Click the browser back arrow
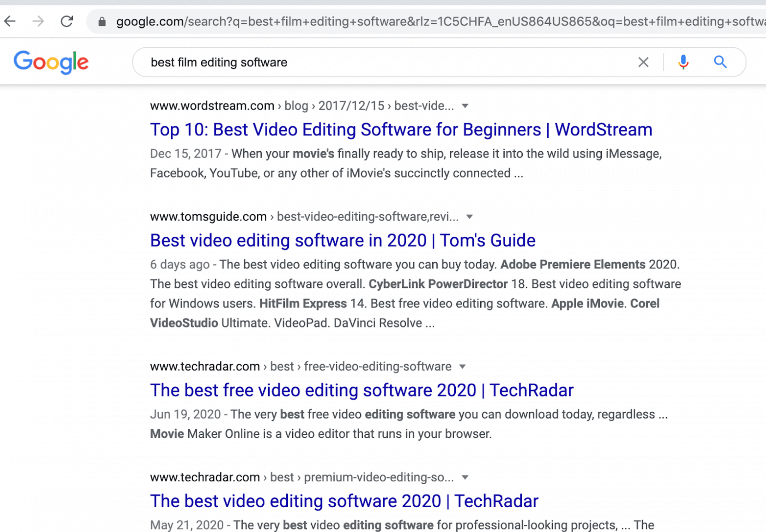This screenshot has height=532, width=766. [10, 21]
